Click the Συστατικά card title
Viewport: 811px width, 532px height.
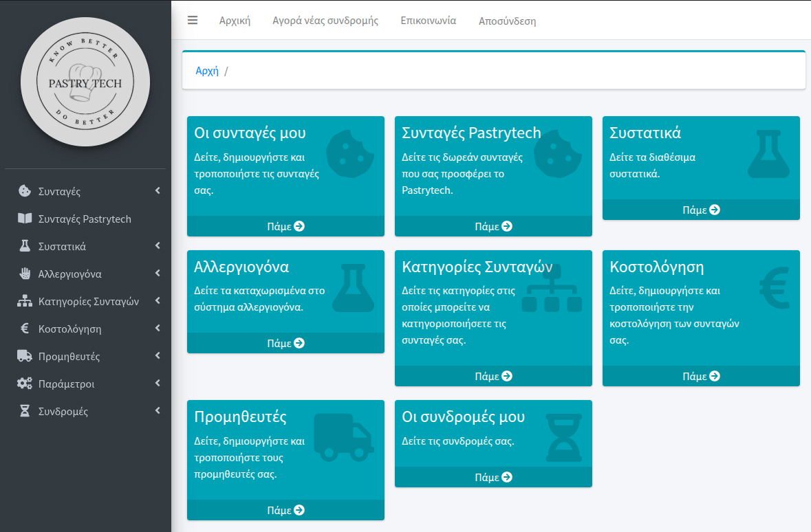click(645, 133)
